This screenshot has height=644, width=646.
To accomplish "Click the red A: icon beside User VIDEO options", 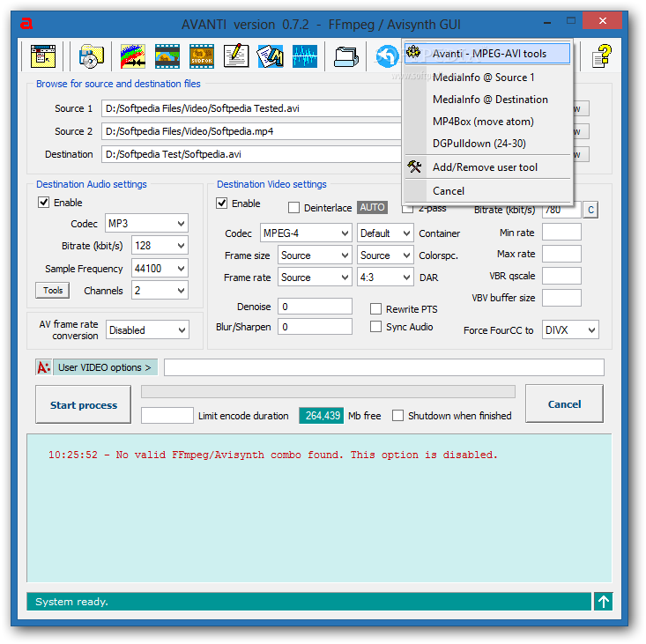I will pos(44,367).
